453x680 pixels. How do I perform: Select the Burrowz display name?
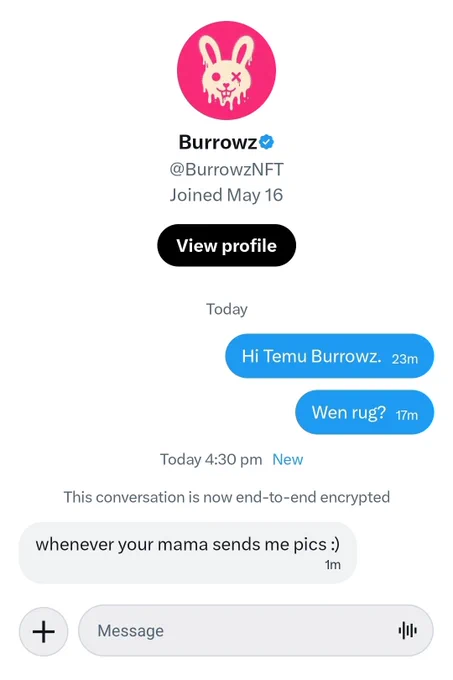point(218,142)
